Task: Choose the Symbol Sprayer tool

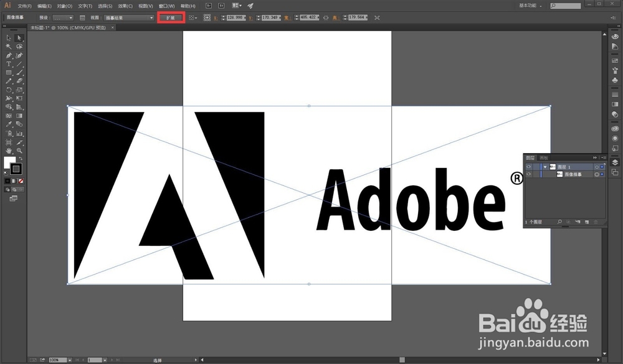Action: (x=9, y=133)
